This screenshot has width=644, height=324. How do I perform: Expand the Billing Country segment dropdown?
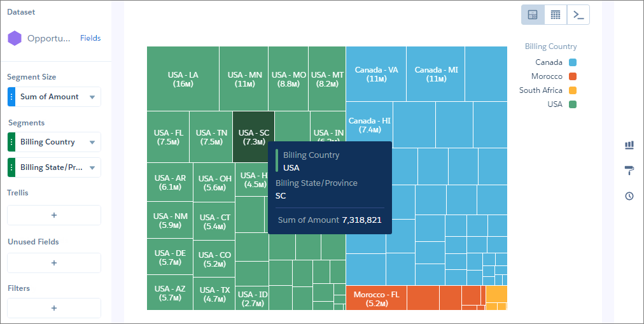coord(92,142)
